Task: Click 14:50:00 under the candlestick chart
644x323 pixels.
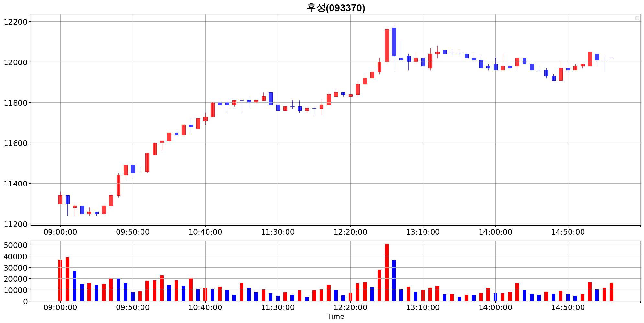Action: [x=568, y=232]
